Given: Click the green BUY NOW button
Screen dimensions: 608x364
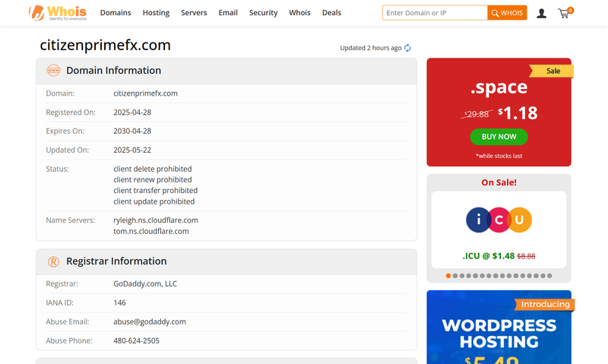Looking at the screenshot, I should point(499,137).
